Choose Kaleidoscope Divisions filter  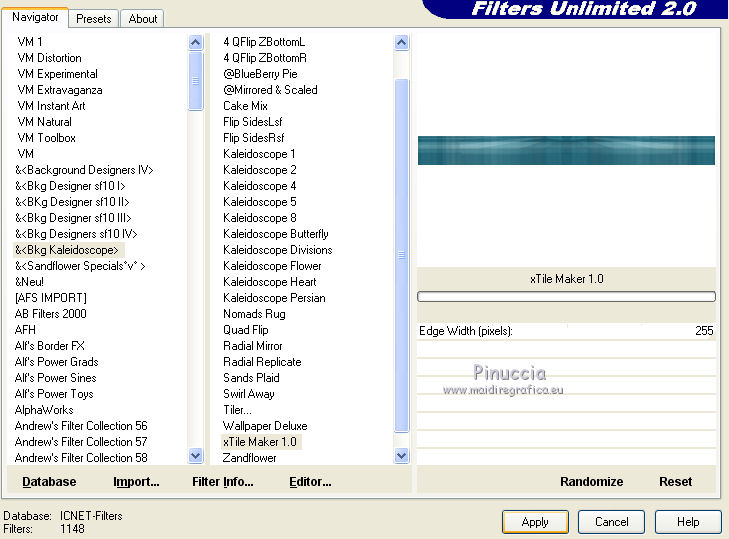(278, 250)
